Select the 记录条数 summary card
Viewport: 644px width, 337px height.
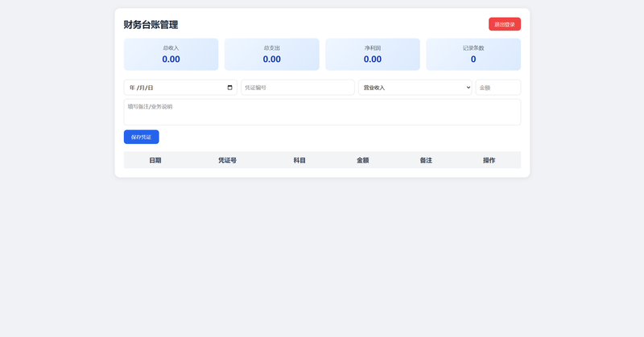(x=473, y=54)
